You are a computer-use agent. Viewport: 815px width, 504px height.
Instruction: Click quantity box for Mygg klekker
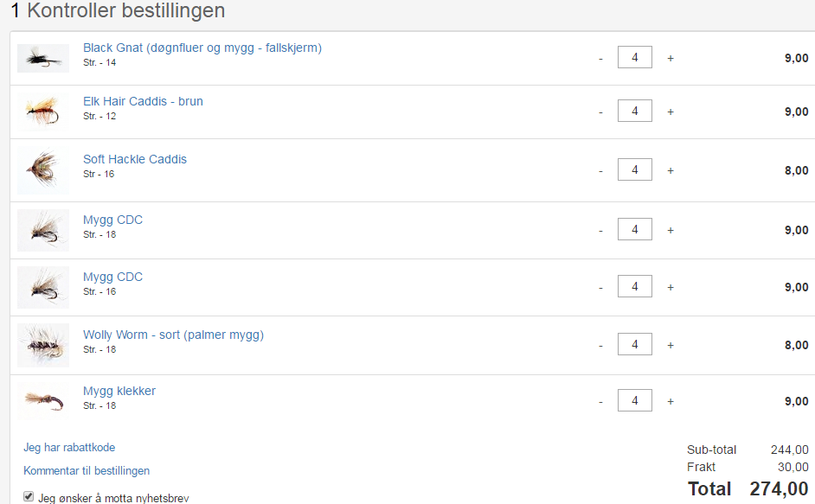[634, 401]
